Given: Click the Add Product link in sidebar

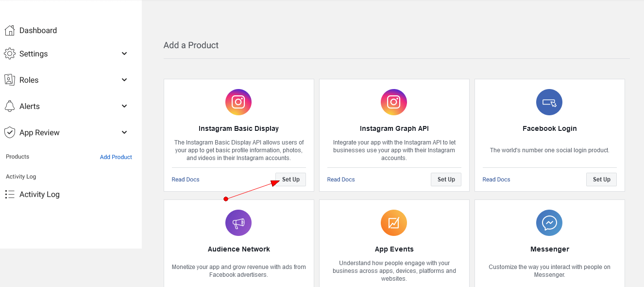Looking at the screenshot, I should (116, 157).
